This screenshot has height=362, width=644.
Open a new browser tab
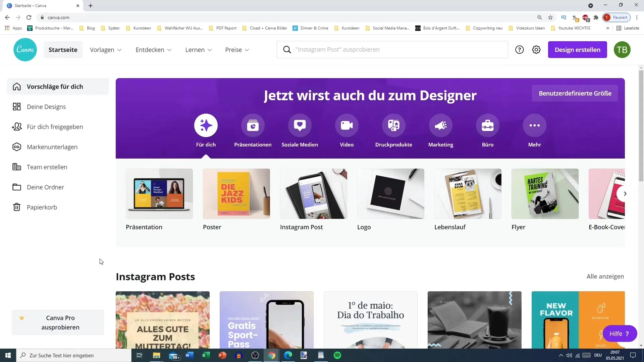point(91,6)
